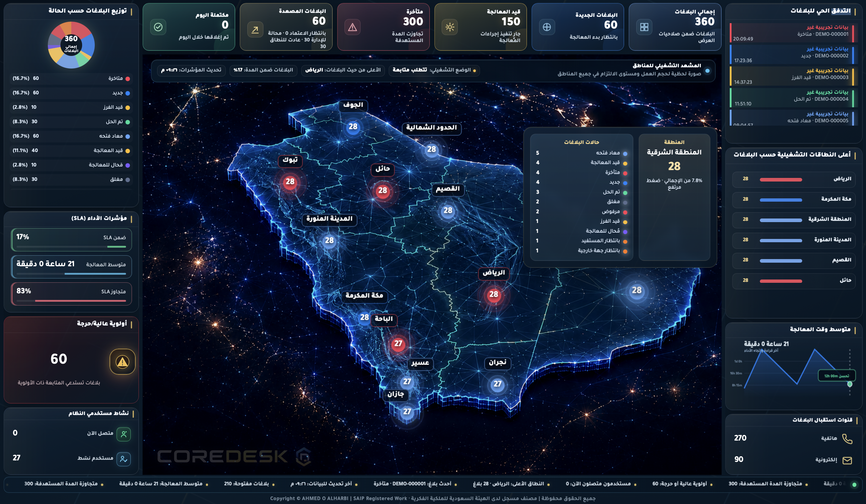Click the حائل row in top regions list

pos(794,281)
